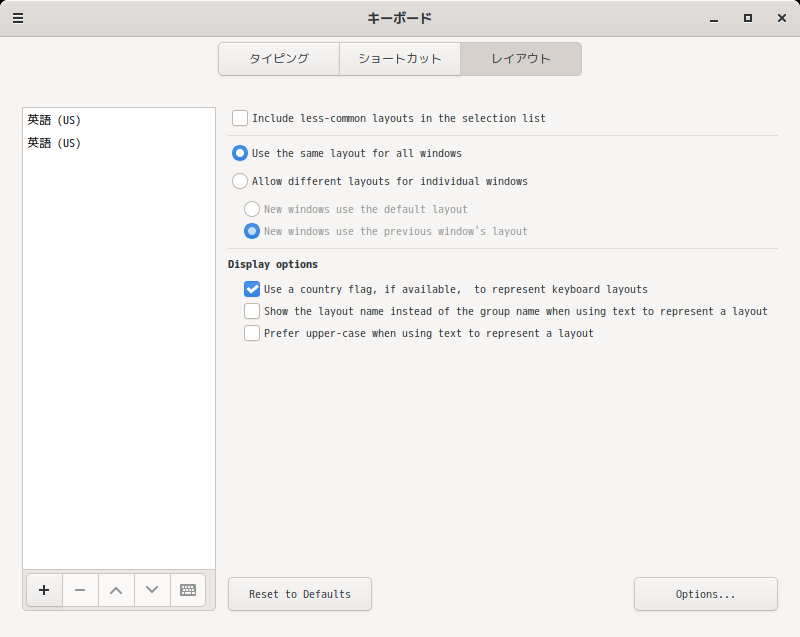Move layout up with up arrow button

(x=116, y=590)
